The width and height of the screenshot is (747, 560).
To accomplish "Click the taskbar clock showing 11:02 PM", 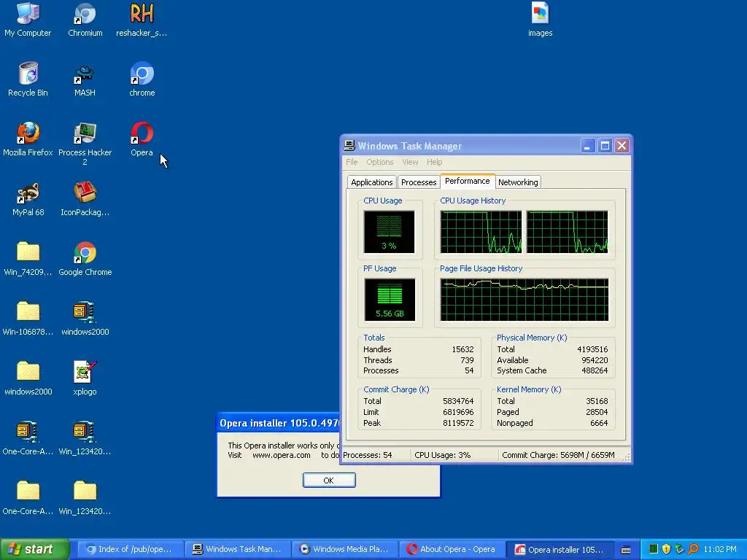I will pyautogui.click(x=720, y=550).
